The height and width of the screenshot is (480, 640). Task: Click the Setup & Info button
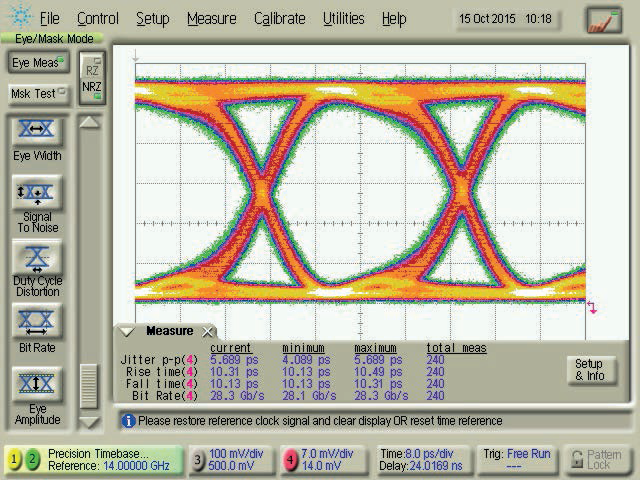(x=589, y=369)
